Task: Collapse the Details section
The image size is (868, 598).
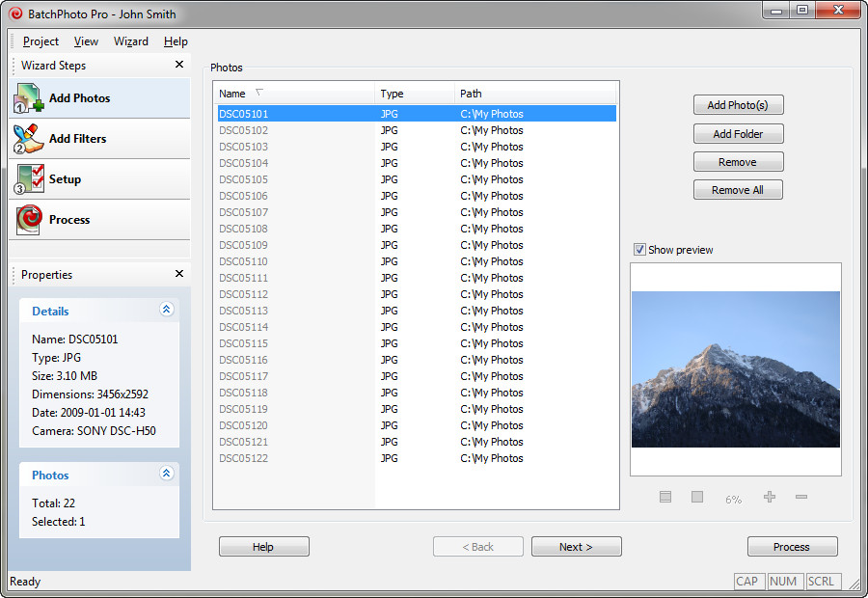Action: 166,310
